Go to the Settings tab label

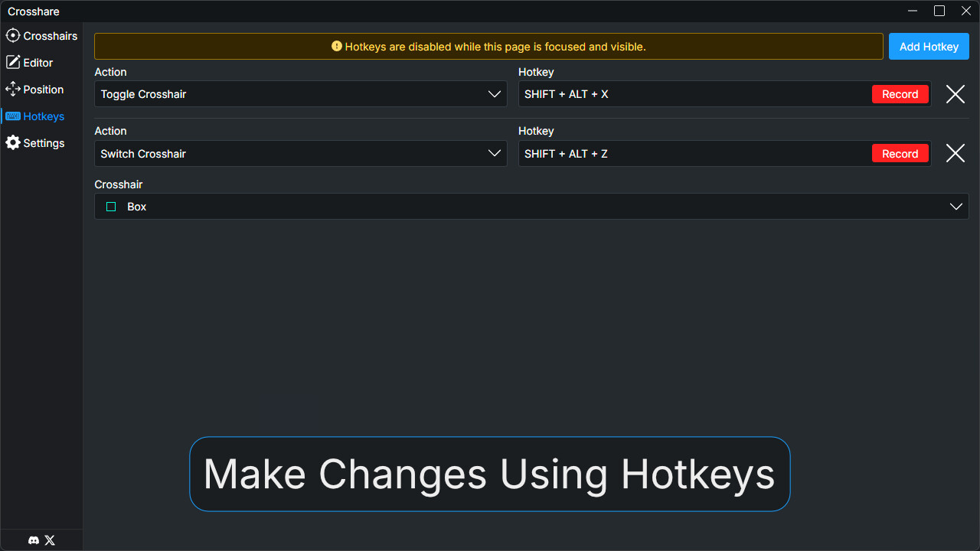point(44,143)
